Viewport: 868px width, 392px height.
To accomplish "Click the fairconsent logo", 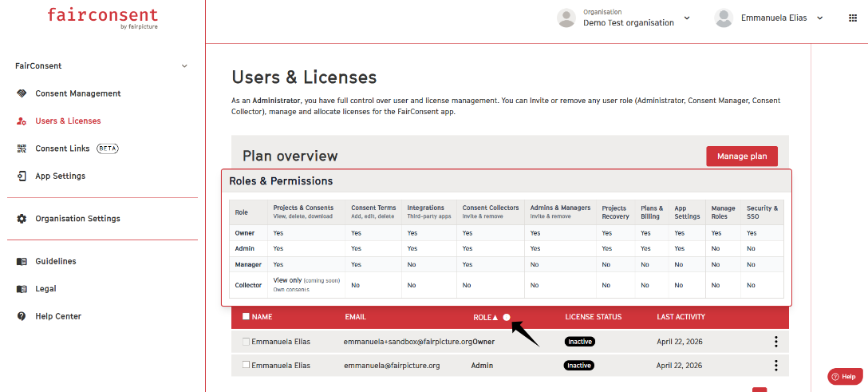I will click(x=102, y=18).
